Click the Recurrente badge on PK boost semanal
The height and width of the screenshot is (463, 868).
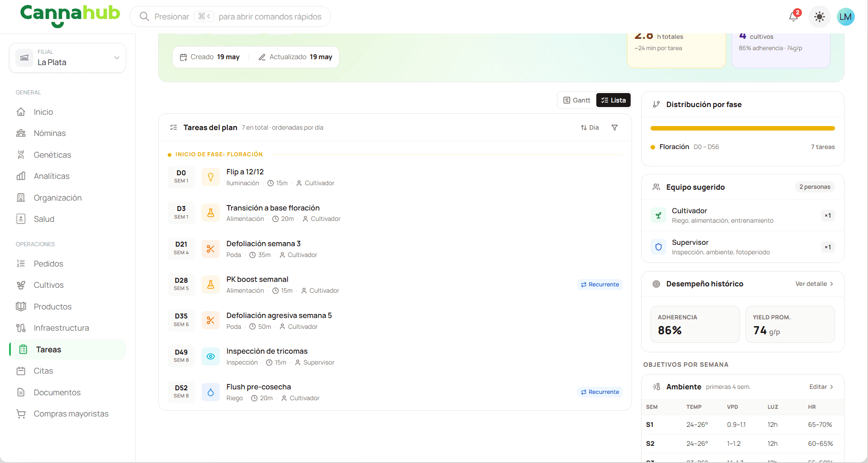pos(600,285)
